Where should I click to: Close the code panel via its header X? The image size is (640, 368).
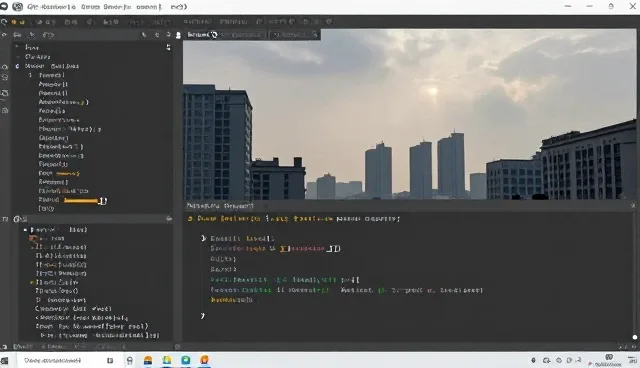(x=633, y=206)
